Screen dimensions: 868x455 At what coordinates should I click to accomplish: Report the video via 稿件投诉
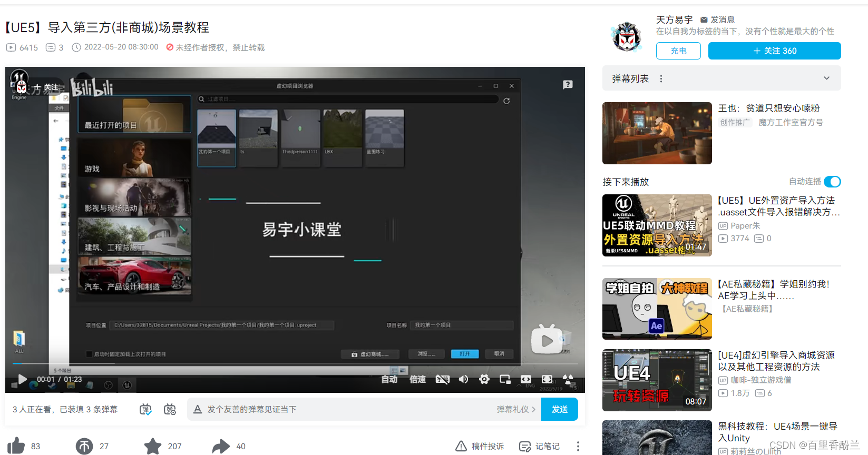[x=480, y=446]
